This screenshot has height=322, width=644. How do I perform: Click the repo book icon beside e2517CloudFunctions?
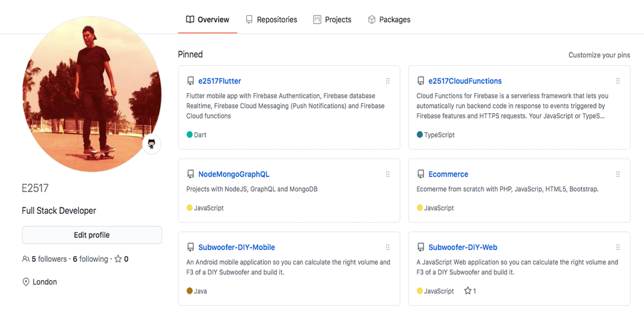coord(421,80)
